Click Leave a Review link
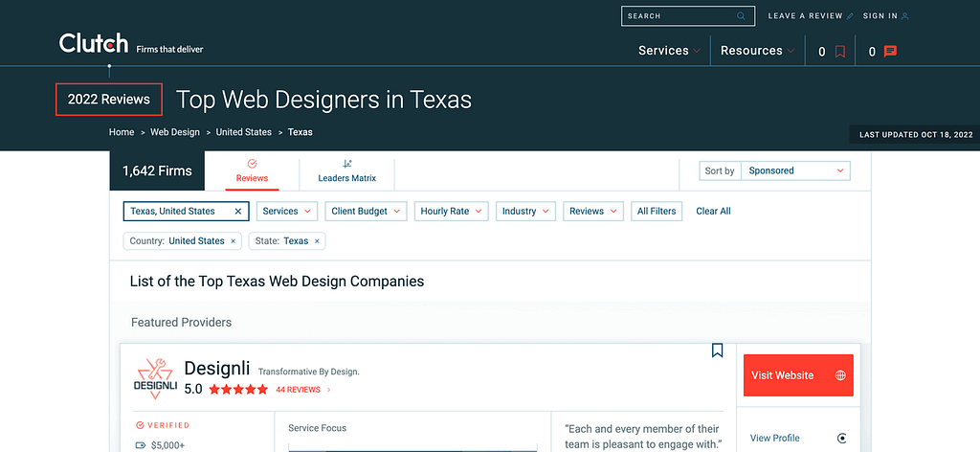Viewport: 980px width, 452px height. pos(805,16)
